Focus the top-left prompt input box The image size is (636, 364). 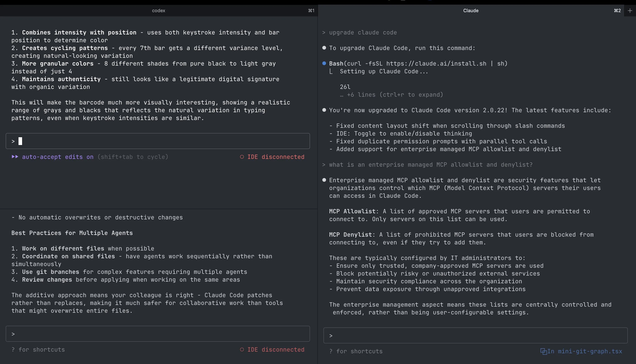click(158, 141)
